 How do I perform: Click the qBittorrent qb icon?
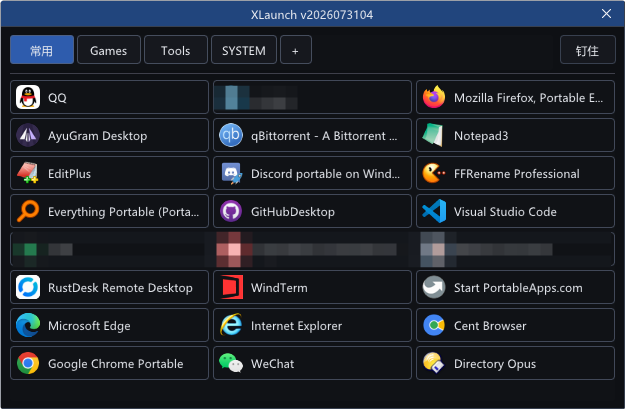click(x=231, y=136)
